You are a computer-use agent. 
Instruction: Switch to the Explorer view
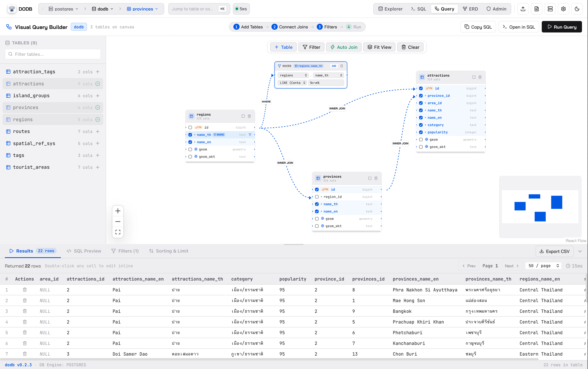pyautogui.click(x=390, y=9)
